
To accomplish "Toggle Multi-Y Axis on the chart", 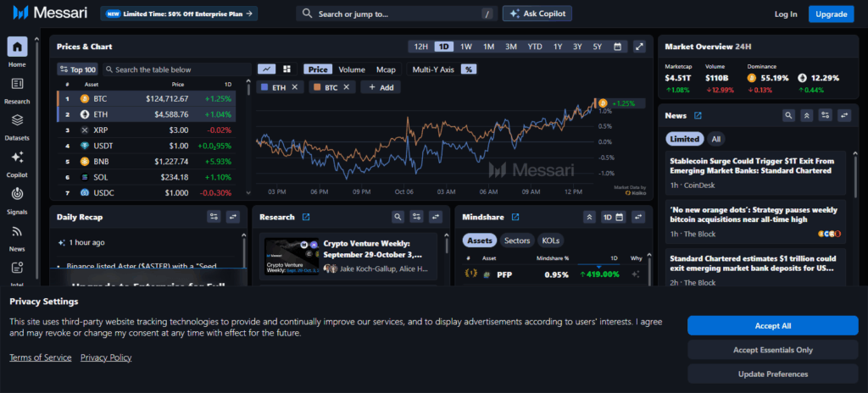I will (x=433, y=69).
